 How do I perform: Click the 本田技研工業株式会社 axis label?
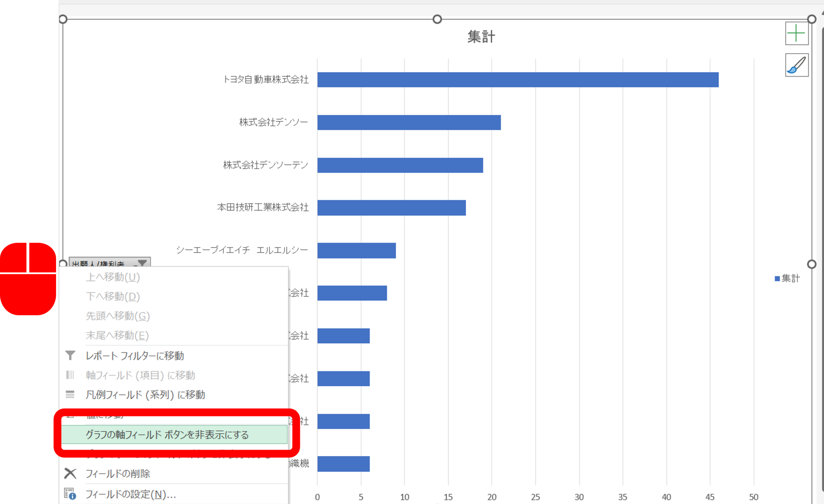(x=263, y=207)
